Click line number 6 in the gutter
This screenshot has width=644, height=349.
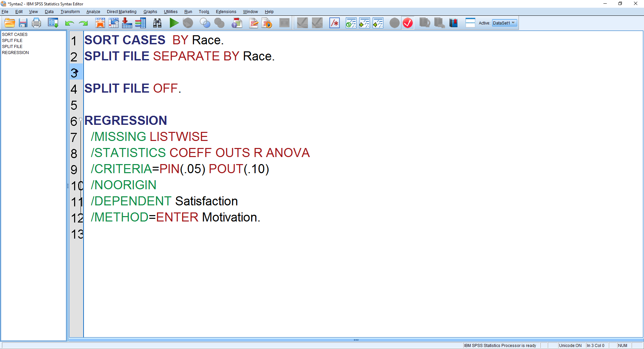pos(74,122)
